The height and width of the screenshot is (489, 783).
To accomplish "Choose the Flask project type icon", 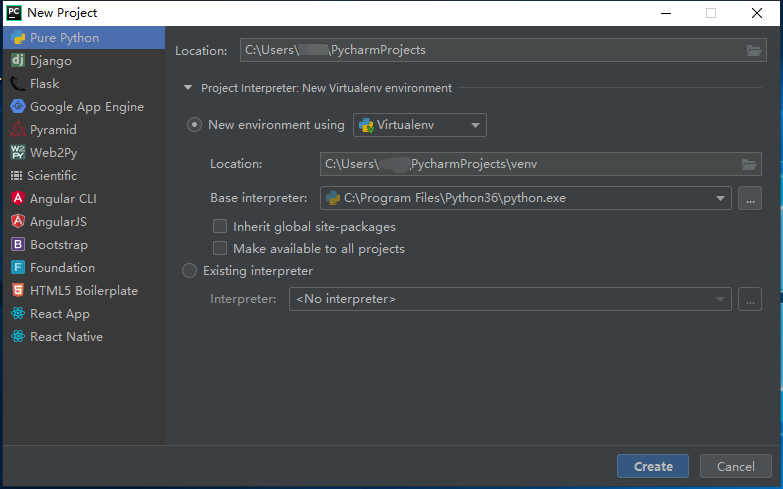I will coord(18,84).
